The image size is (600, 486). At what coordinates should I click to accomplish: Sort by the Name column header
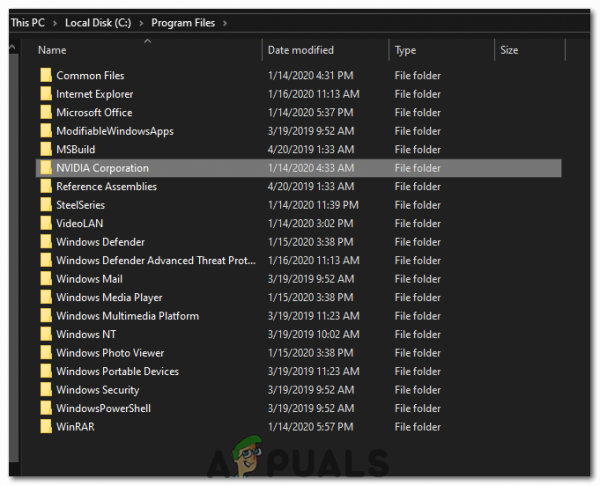(52, 50)
